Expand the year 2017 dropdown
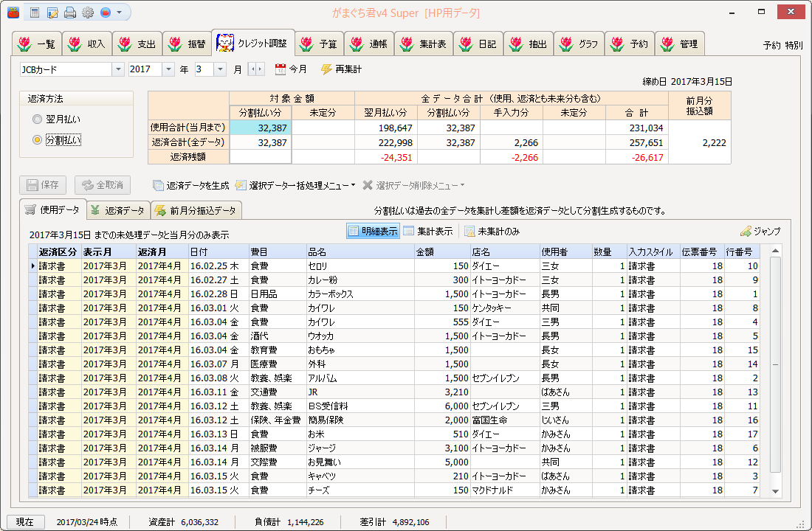The image size is (812, 531). pos(168,69)
